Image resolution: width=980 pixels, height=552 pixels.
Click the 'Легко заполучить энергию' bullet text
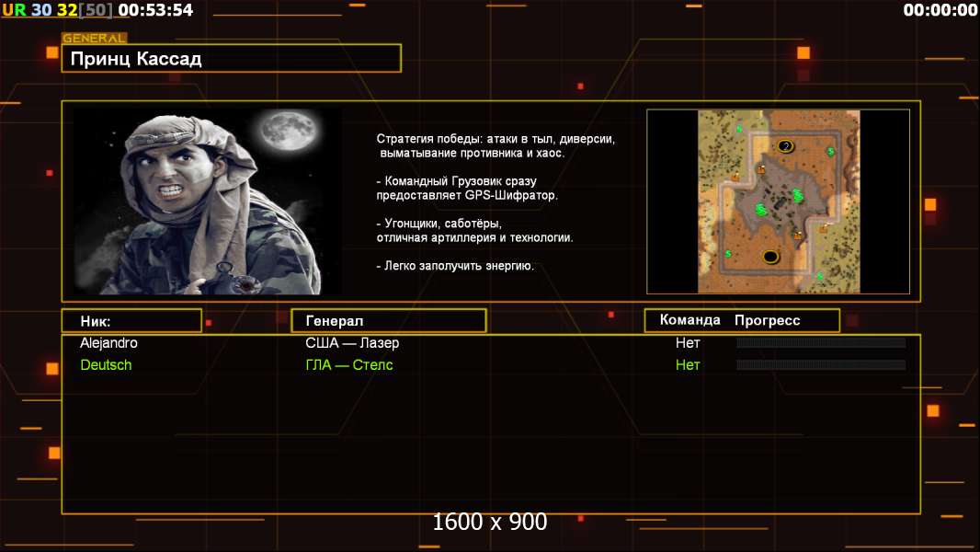455,266
